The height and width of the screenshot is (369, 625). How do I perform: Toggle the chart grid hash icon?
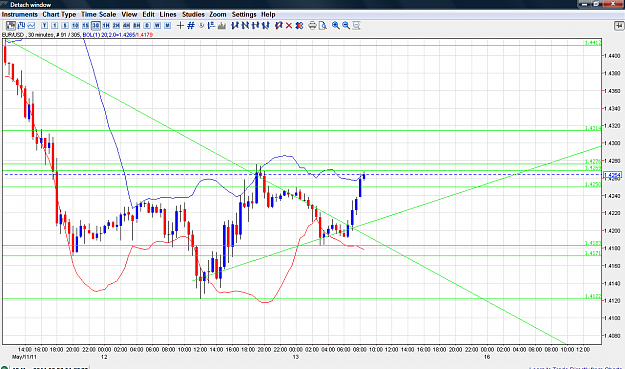(x=191, y=26)
